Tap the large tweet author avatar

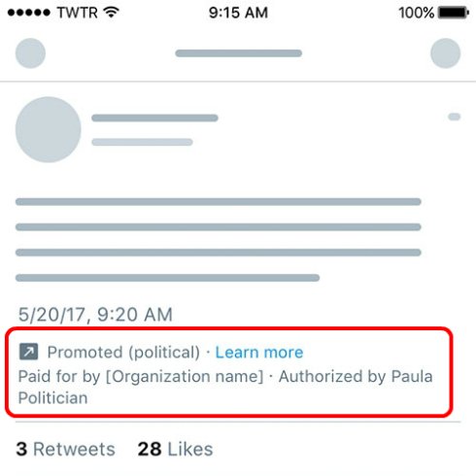click(x=49, y=129)
